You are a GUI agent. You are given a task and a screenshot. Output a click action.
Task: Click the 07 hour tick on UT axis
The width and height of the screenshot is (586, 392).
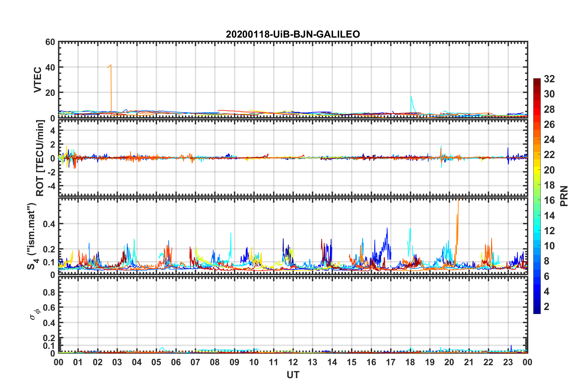(x=195, y=362)
